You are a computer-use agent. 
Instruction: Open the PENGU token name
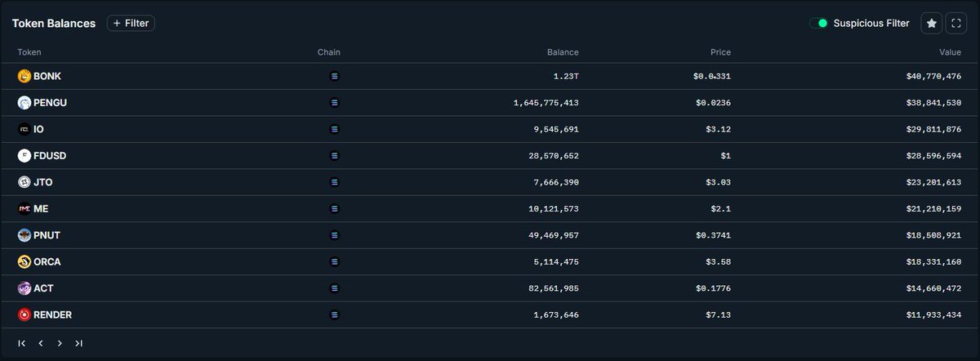click(x=51, y=103)
